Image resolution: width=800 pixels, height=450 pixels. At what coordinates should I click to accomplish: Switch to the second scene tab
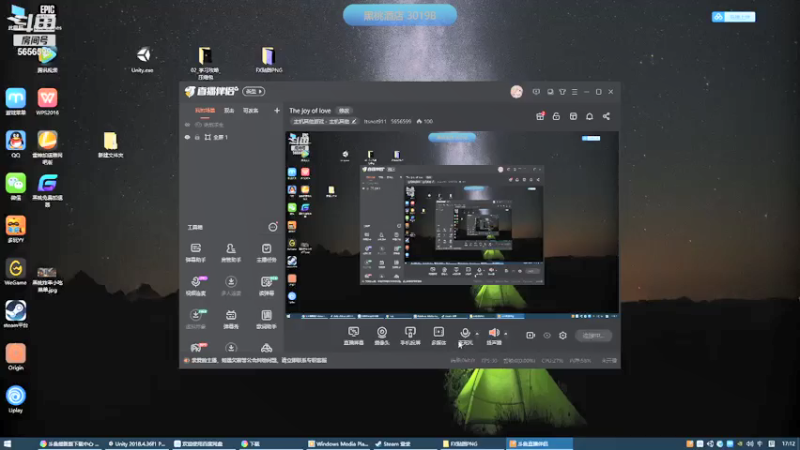229,111
